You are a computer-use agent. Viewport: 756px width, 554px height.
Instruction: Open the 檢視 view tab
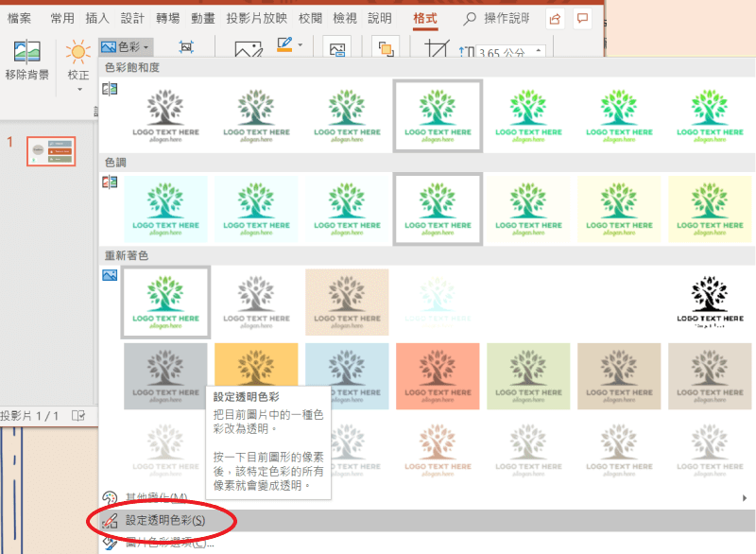[345, 18]
